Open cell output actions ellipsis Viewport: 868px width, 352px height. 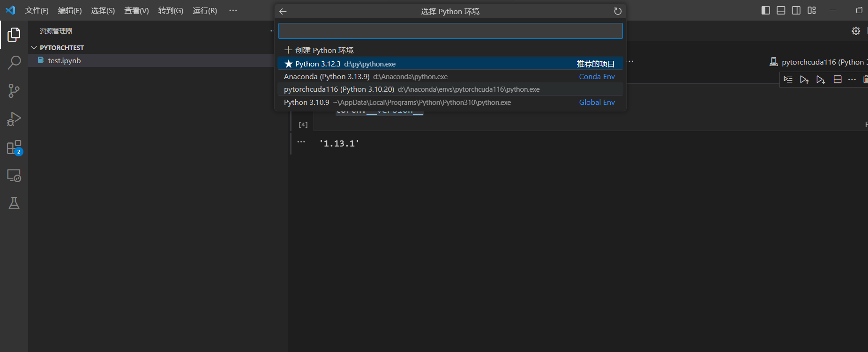[x=301, y=141]
